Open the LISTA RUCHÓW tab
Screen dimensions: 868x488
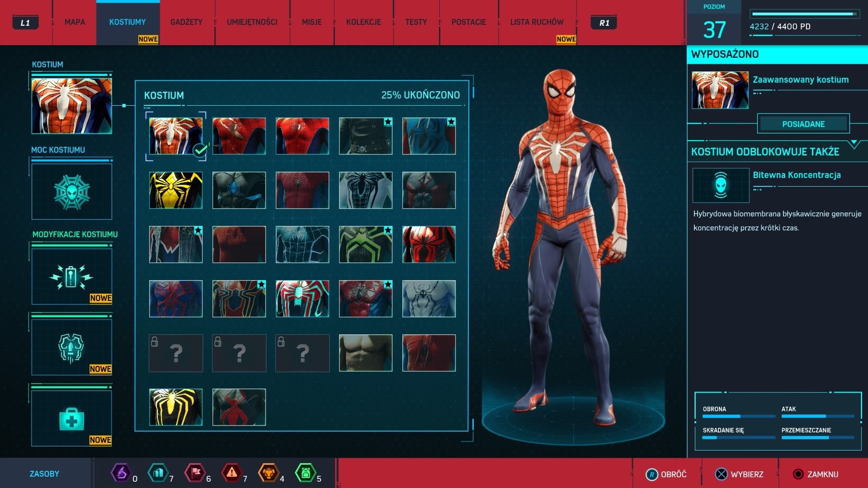[537, 22]
